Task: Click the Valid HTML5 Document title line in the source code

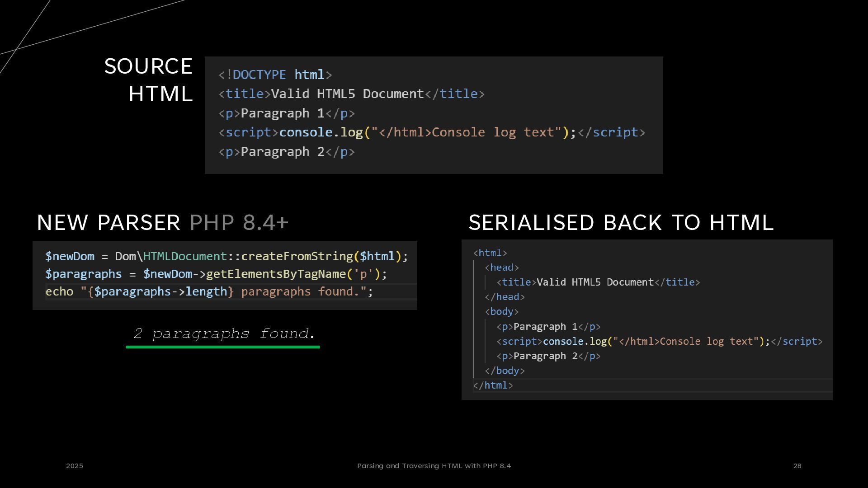Action: [351, 94]
